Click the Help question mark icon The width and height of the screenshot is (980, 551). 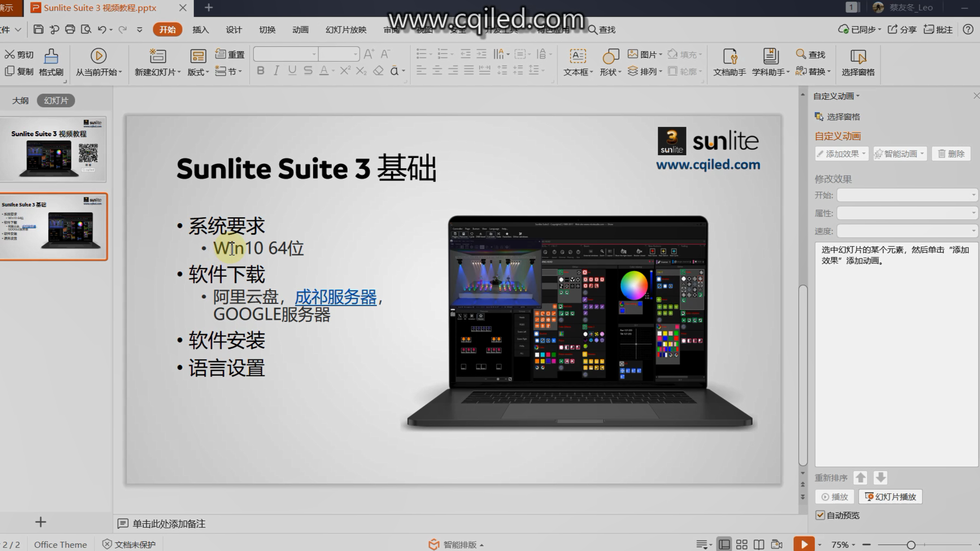coord(968,29)
